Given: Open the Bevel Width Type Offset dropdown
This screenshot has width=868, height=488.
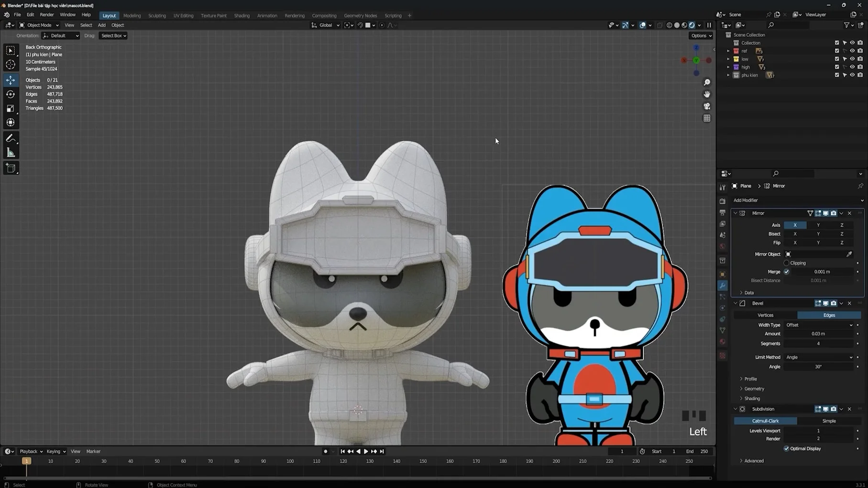Looking at the screenshot, I should (819, 325).
